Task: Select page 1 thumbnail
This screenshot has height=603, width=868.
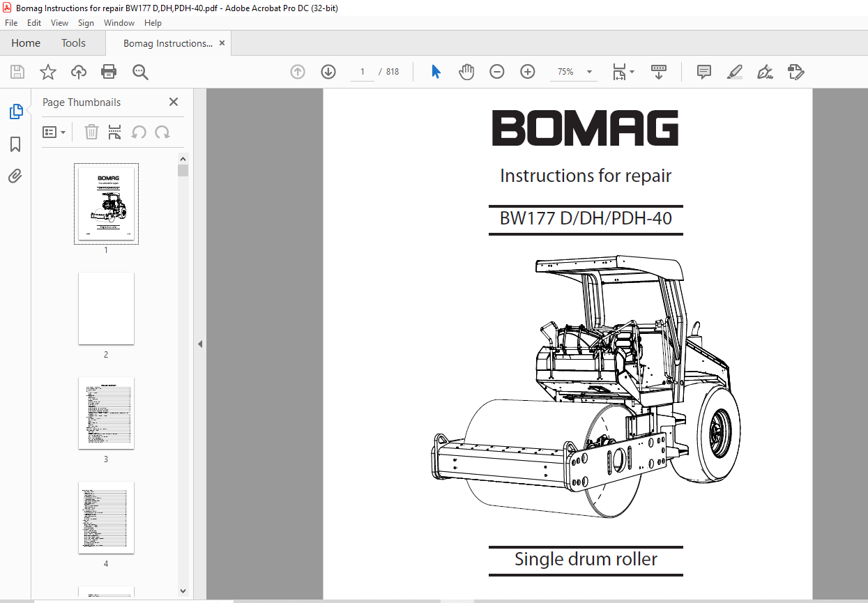Action: 106,204
